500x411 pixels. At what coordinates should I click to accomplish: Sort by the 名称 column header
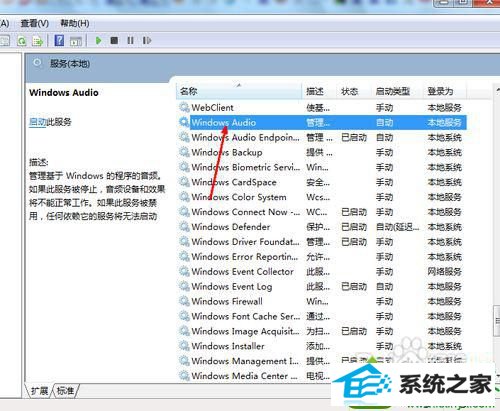coord(239,91)
